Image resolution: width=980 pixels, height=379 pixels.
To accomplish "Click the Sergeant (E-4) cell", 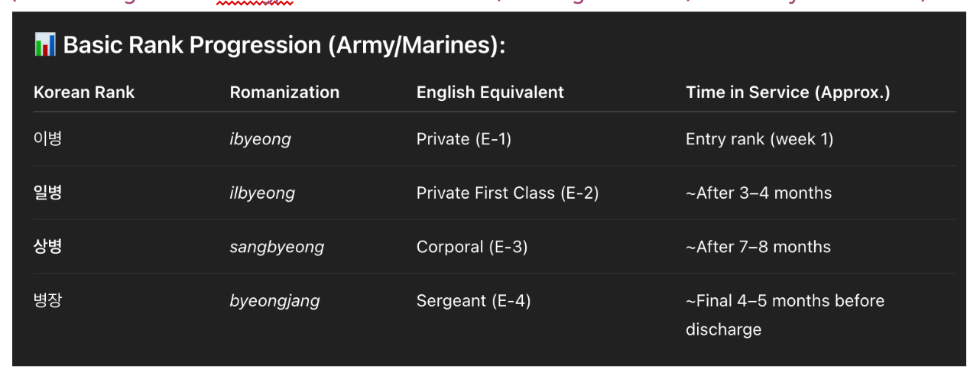I will [473, 301].
